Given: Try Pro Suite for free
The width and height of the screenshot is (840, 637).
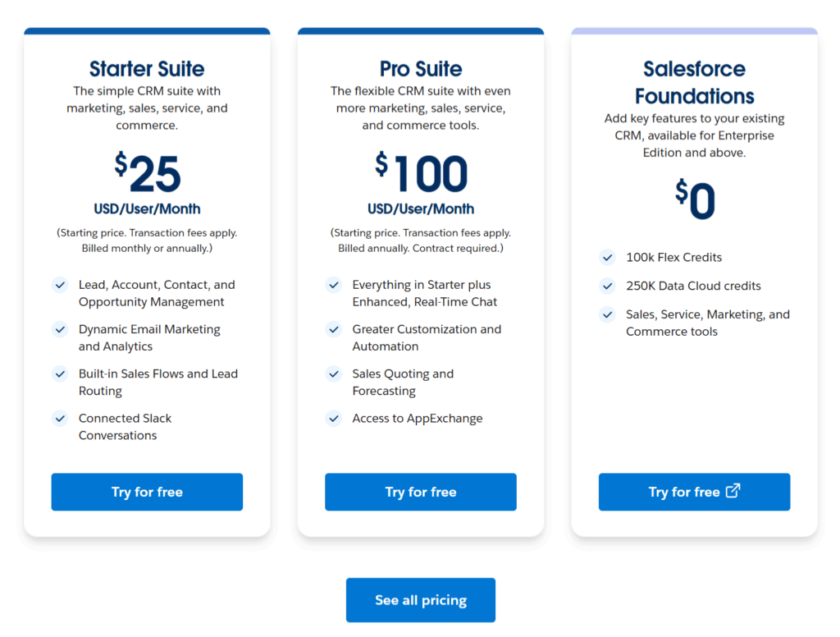Looking at the screenshot, I should [x=421, y=492].
